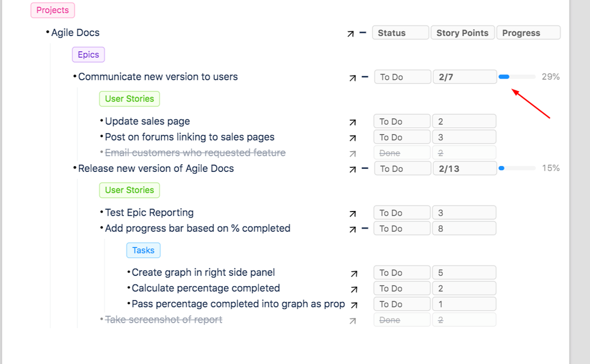Open 'Email customers who requested feature' arrow

click(353, 154)
